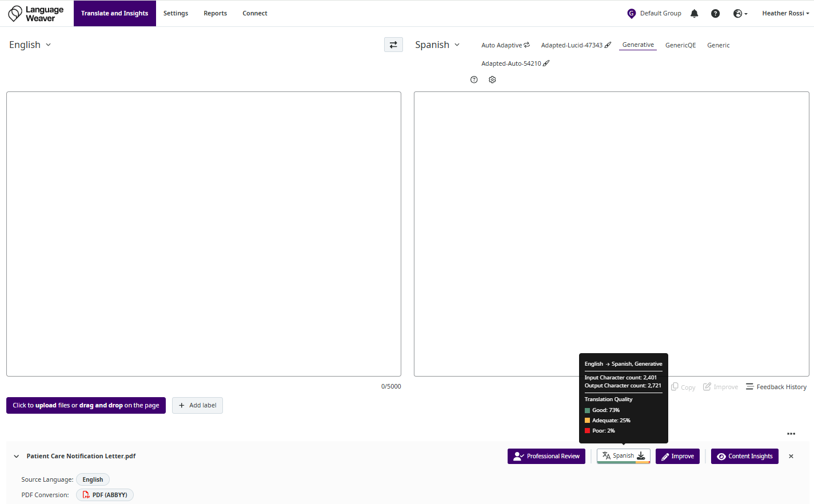Click the PDF (ABBYY) conversion tag
Image resolution: width=814 pixels, height=504 pixels.
[105, 495]
